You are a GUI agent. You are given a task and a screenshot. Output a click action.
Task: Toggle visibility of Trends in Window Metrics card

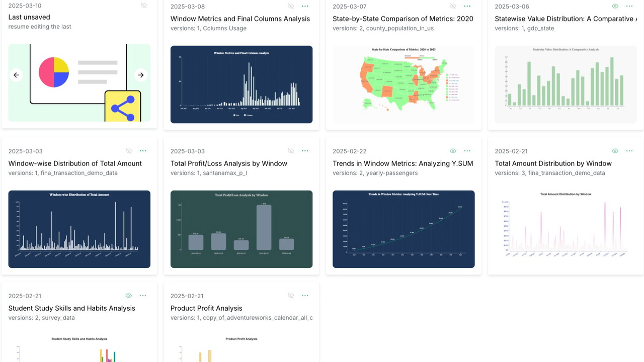pos(453,151)
